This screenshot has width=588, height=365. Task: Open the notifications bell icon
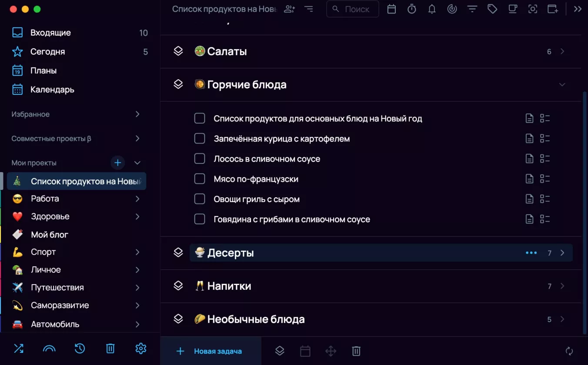pos(432,9)
